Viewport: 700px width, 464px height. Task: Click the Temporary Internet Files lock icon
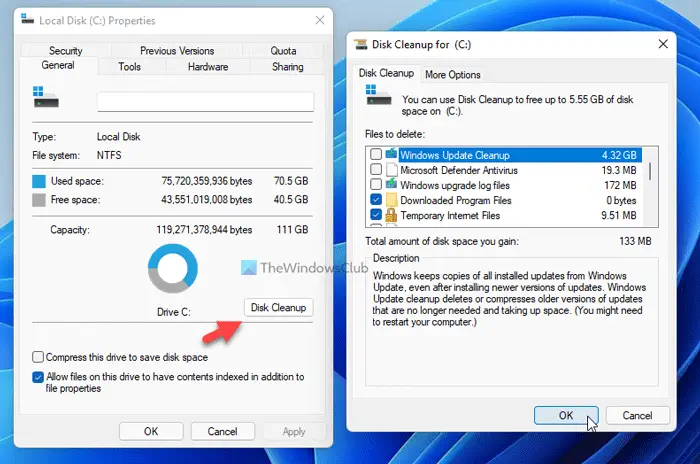392,215
